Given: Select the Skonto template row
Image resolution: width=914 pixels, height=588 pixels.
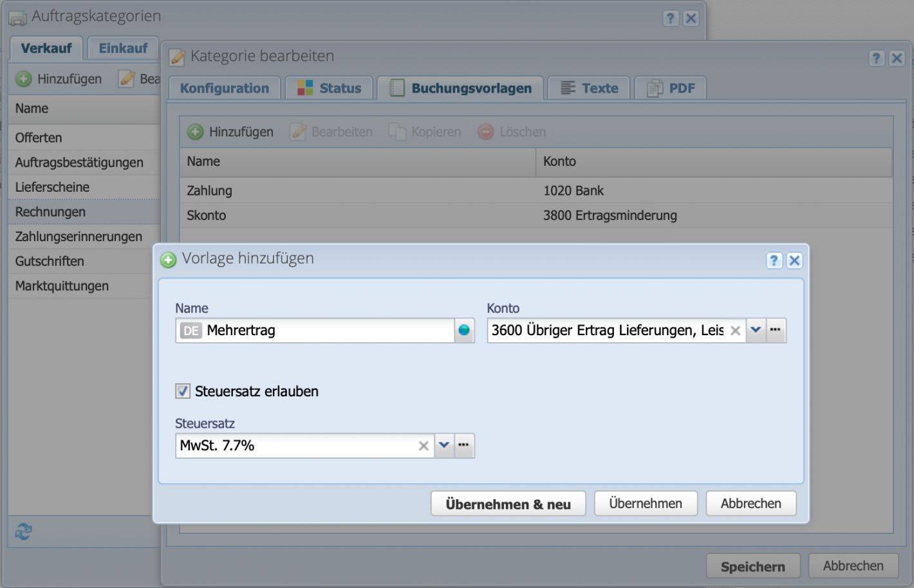Looking at the screenshot, I should 322,215.
